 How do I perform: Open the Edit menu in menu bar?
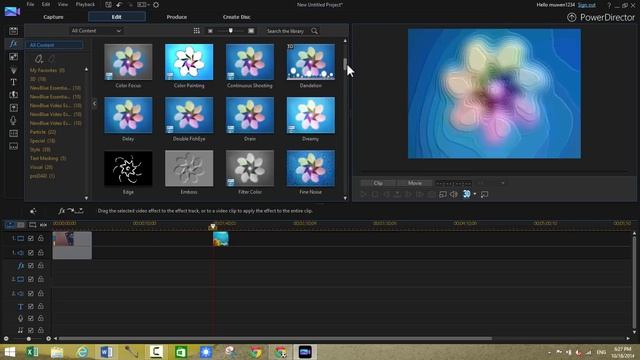pyautogui.click(x=46, y=4)
